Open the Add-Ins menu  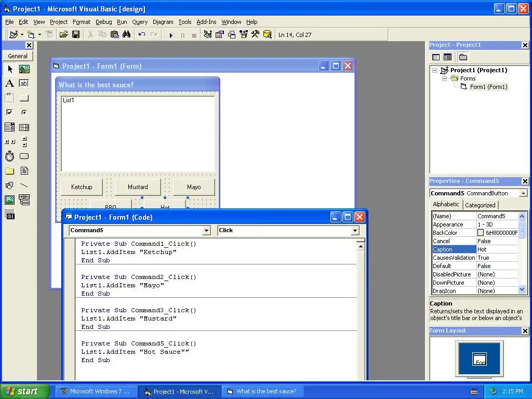click(x=206, y=22)
